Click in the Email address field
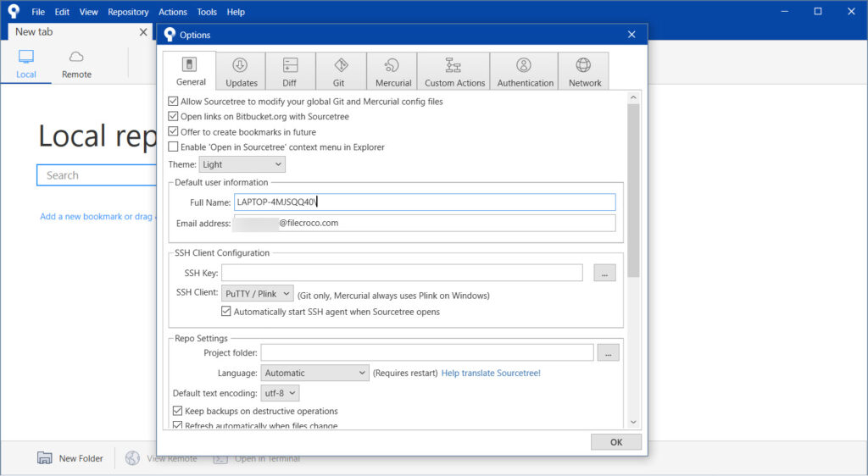868x476 pixels. 425,223
